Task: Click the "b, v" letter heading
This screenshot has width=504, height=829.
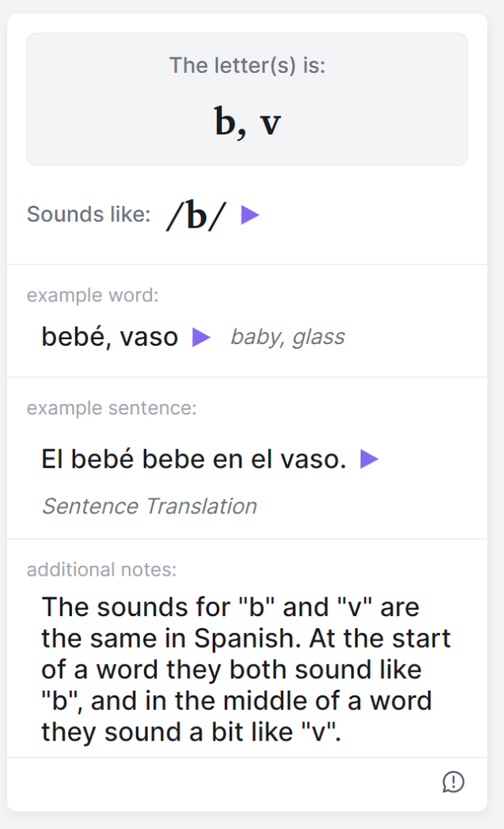Action: point(248,121)
